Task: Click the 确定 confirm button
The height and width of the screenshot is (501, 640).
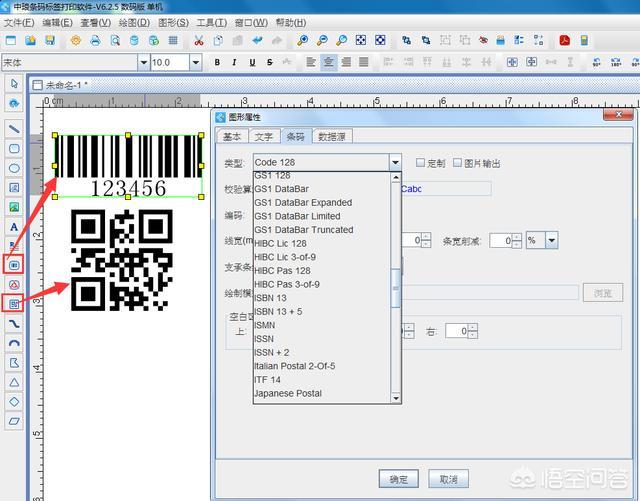Action: click(x=399, y=479)
